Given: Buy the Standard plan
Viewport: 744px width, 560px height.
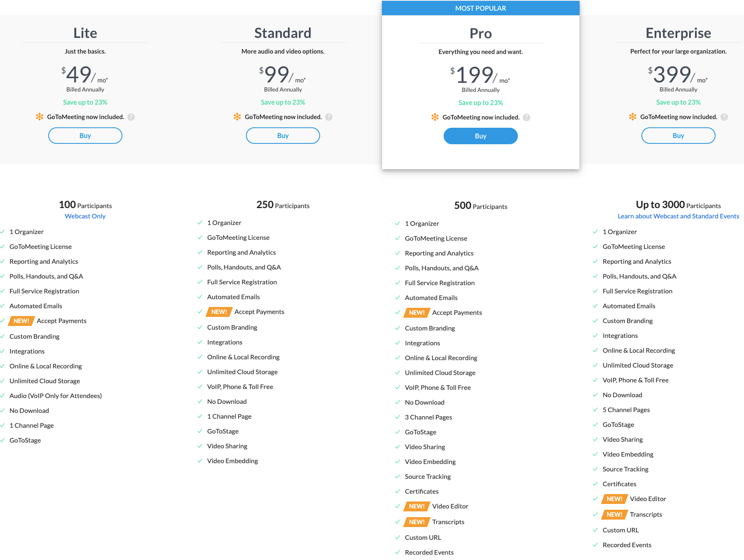Looking at the screenshot, I should (283, 136).
